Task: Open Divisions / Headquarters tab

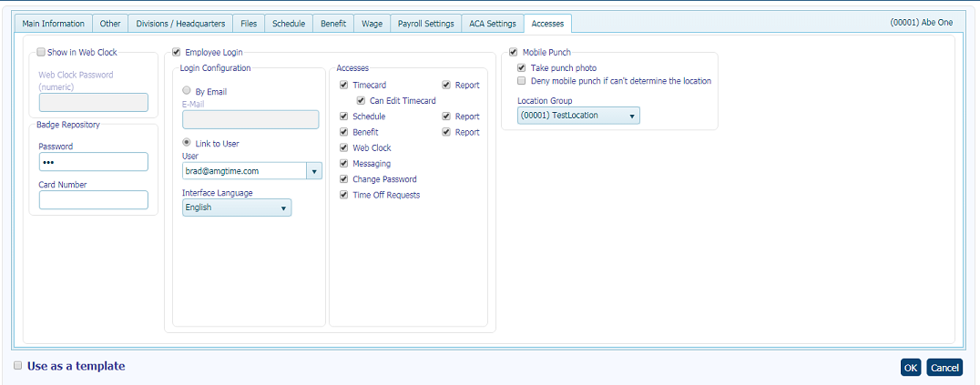Action: tap(180, 23)
